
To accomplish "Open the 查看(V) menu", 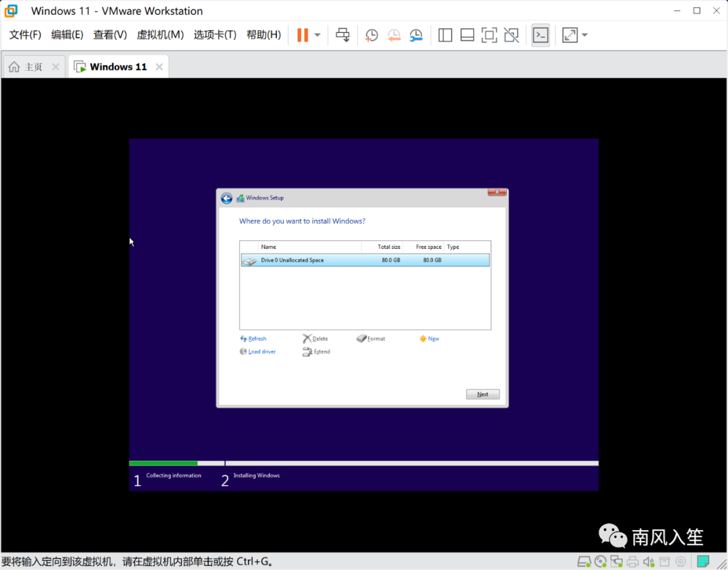I will tap(110, 35).
